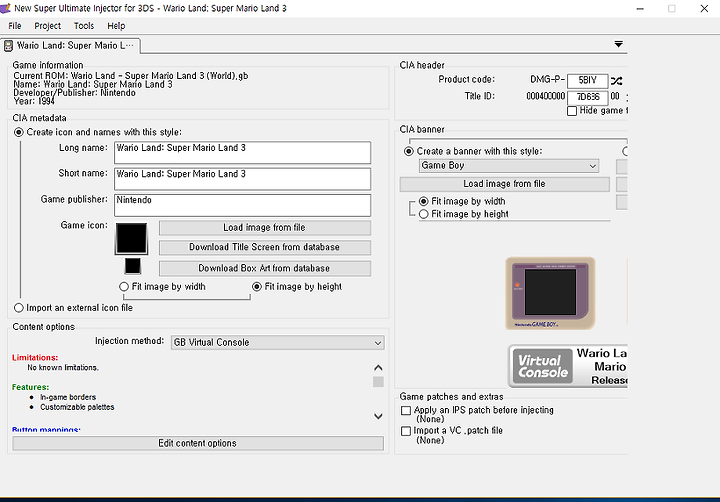Click Edit content options button

(x=198, y=443)
